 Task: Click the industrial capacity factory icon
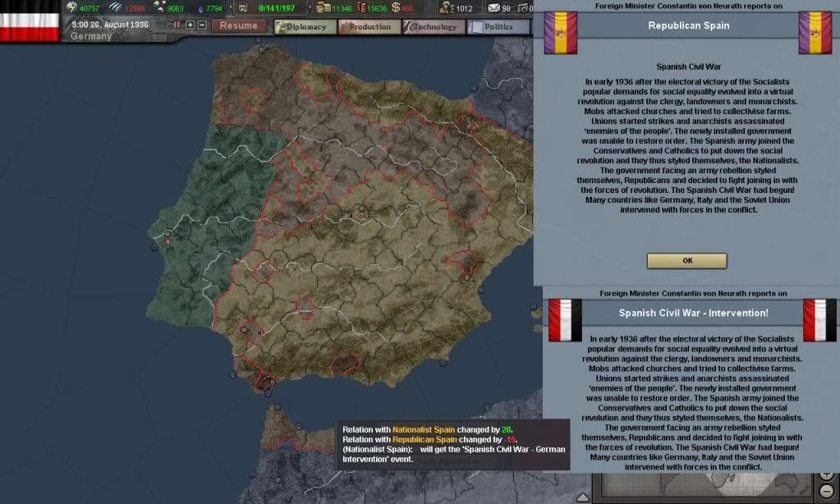242,7
